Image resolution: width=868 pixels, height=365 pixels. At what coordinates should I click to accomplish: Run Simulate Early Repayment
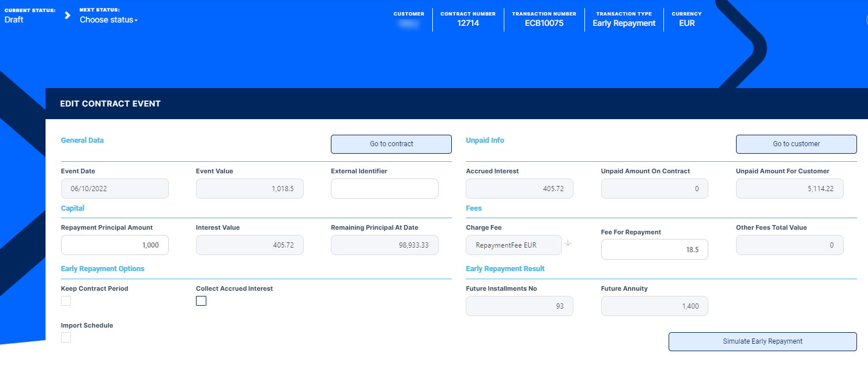[763, 341]
